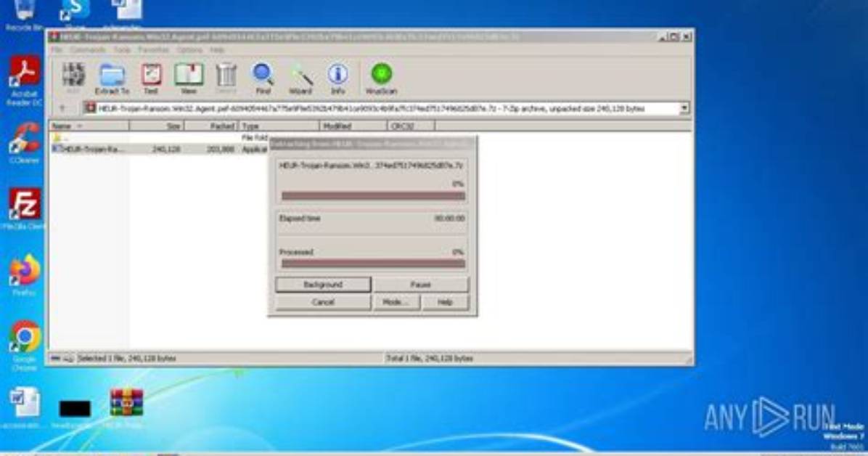
Task: Open CCleaner desktop shortcut
Action: coord(24,143)
